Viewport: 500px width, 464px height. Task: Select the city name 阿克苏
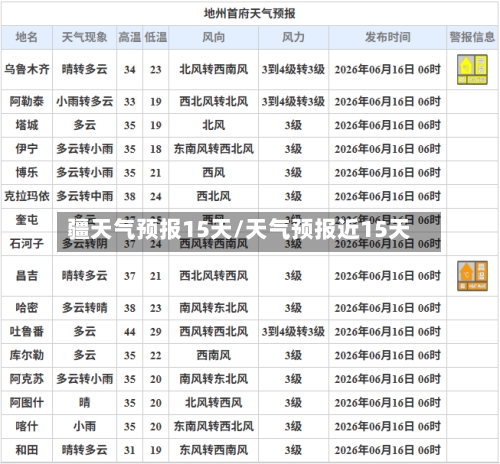[x=27, y=379]
